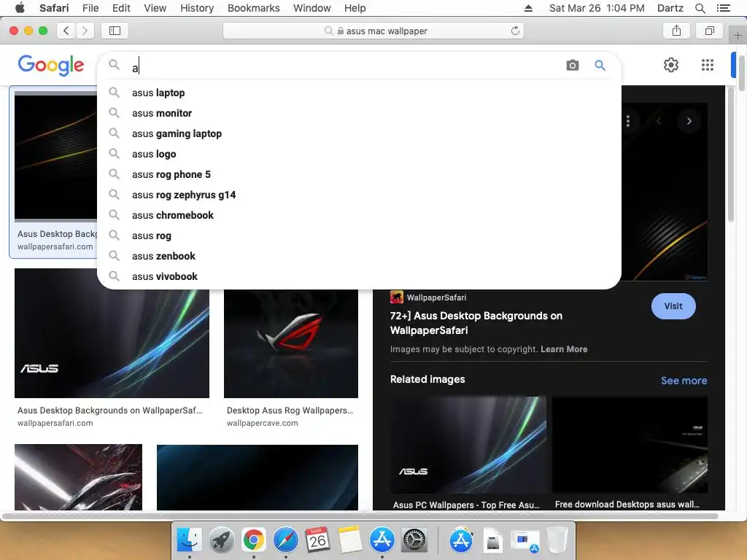Click the blue Google search magnifier button

click(x=600, y=65)
